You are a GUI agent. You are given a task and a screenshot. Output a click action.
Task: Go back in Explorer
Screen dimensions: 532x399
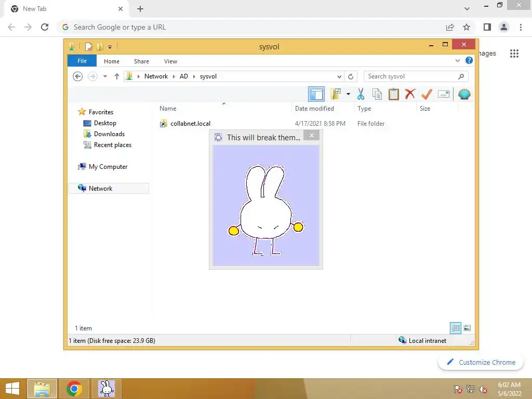coord(78,76)
